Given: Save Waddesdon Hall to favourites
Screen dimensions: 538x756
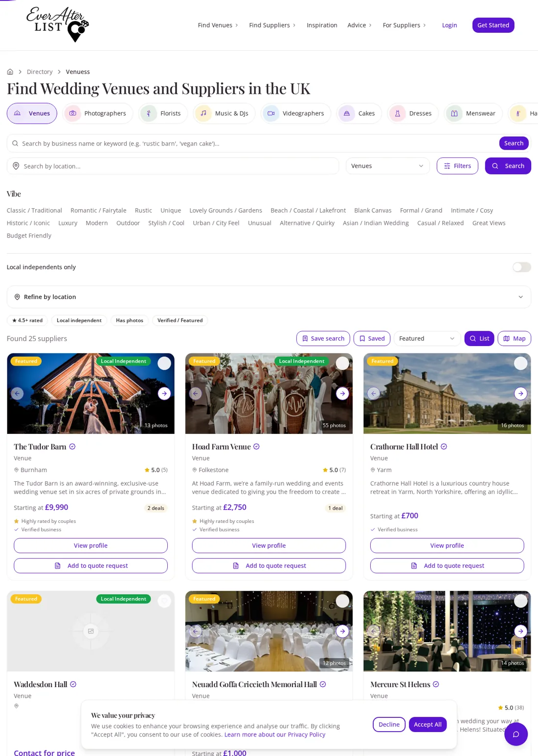Looking at the screenshot, I should pos(164,601).
